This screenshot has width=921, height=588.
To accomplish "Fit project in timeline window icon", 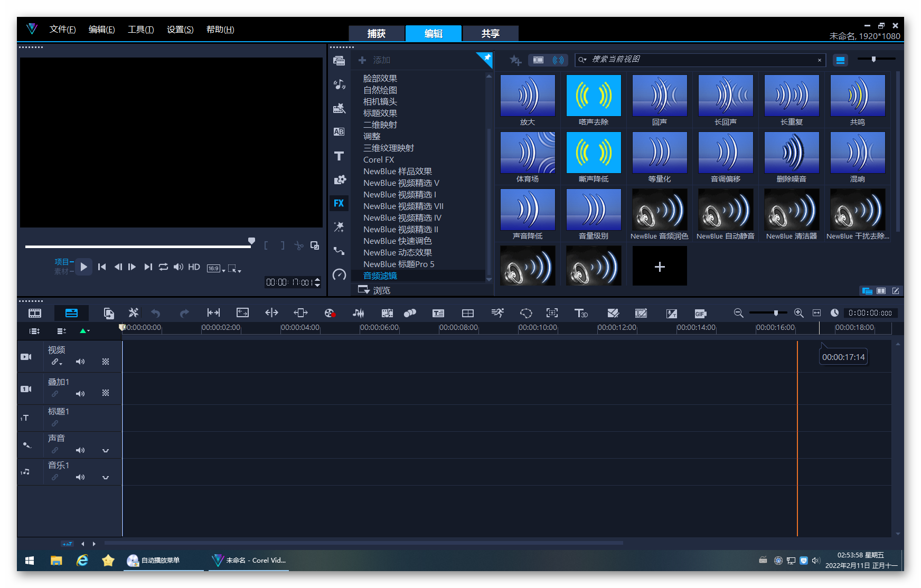I will [x=816, y=313].
